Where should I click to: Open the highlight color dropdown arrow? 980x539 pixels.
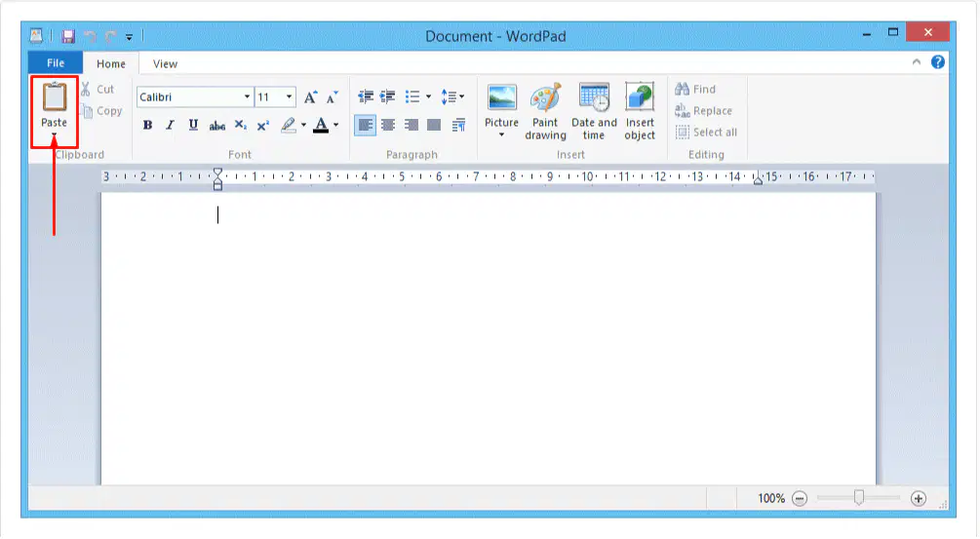tap(303, 125)
